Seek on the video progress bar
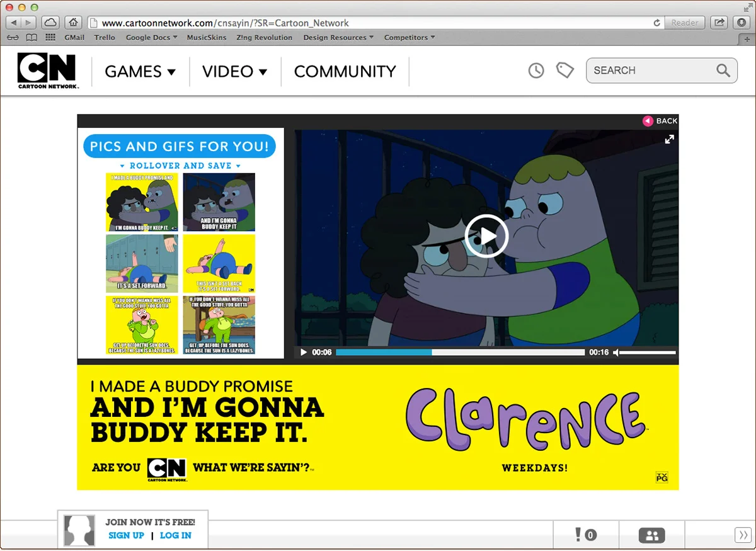756x551 pixels. [x=461, y=353]
